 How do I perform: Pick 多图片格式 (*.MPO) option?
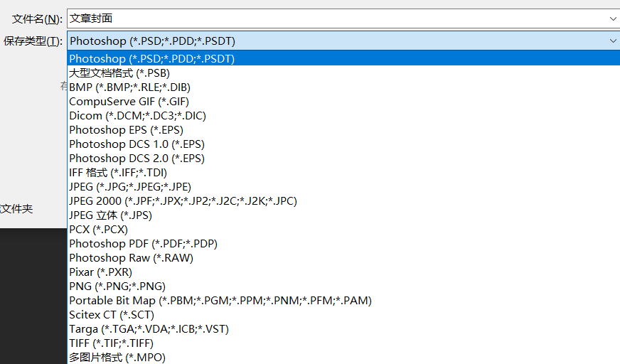pyautogui.click(x=343, y=358)
